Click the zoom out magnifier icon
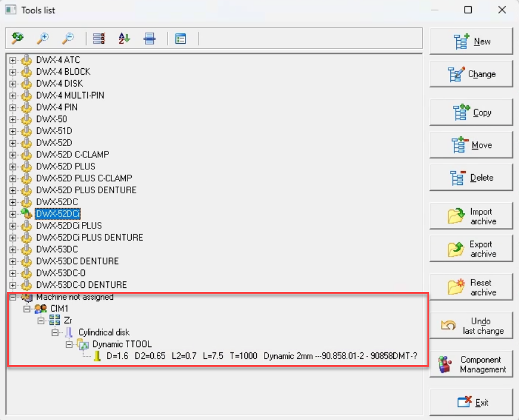The height and width of the screenshot is (420, 519). click(68, 38)
